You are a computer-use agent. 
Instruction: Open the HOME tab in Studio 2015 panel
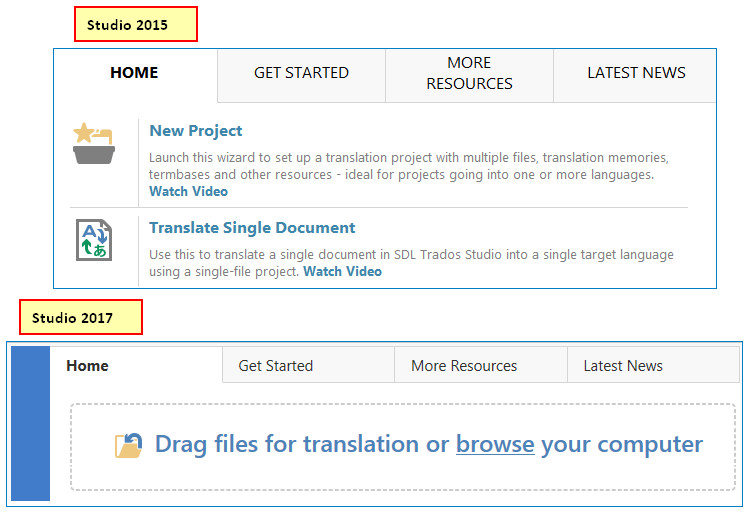click(x=134, y=73)
